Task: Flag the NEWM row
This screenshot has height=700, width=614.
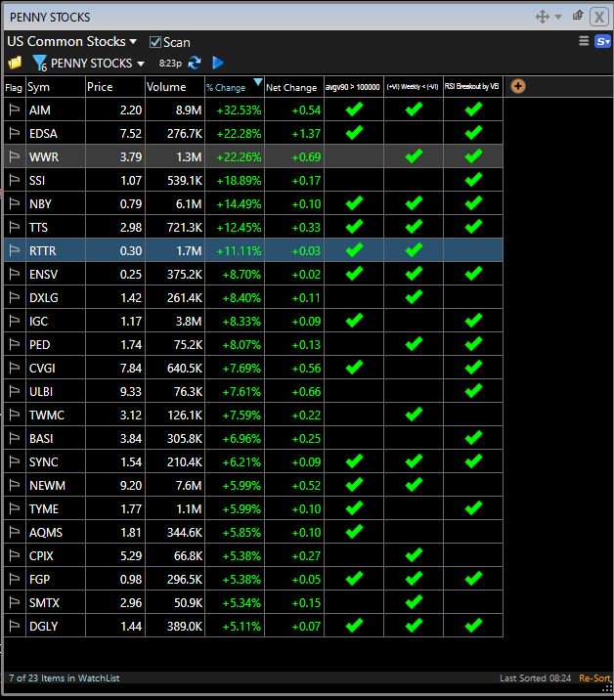Action: tap(15, 485)
